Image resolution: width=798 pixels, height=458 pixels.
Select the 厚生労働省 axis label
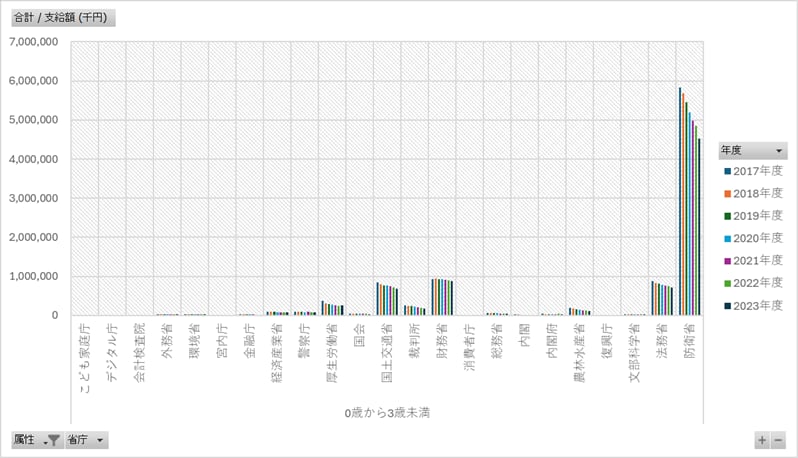(332, 352)
